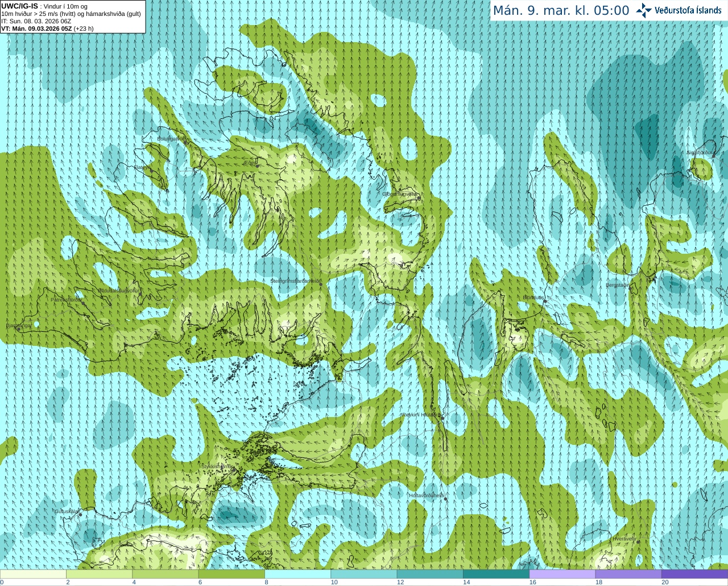This screenshot has width=728, height=586.
Task: Click the Veðurstofa Íslands name beside the logo
Action: (688, 10)
